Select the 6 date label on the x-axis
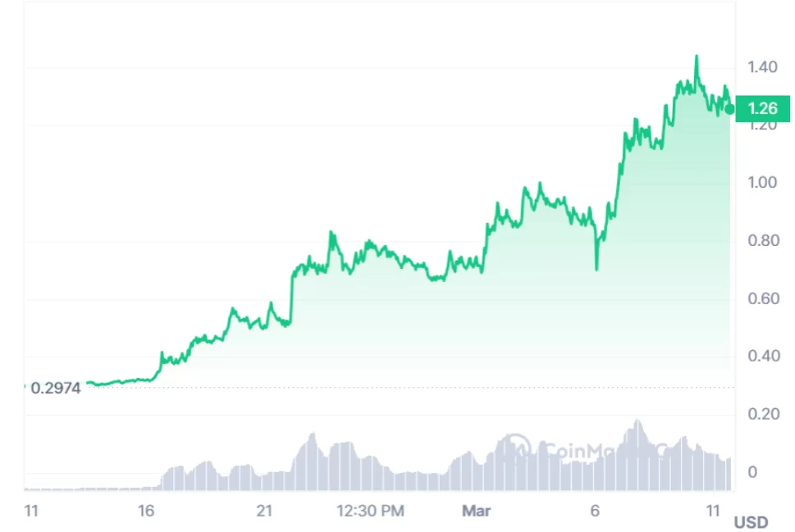795x532 pixels. coord(596,512)
